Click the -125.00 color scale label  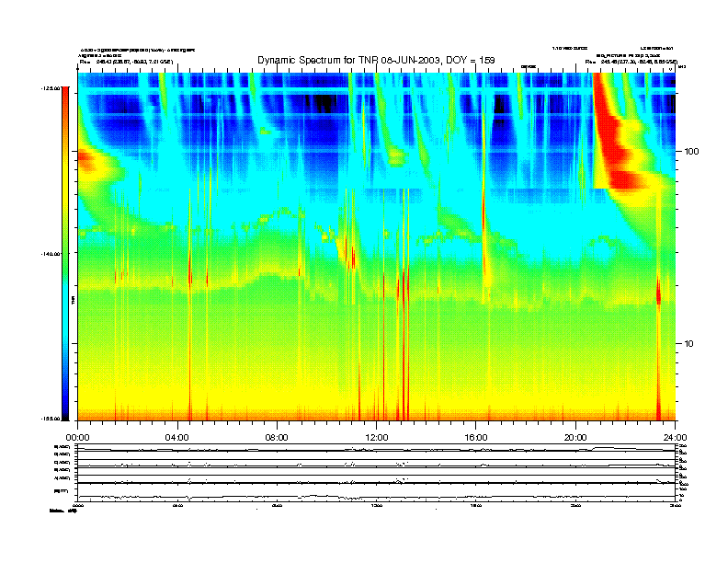click(x=51, y=87)
